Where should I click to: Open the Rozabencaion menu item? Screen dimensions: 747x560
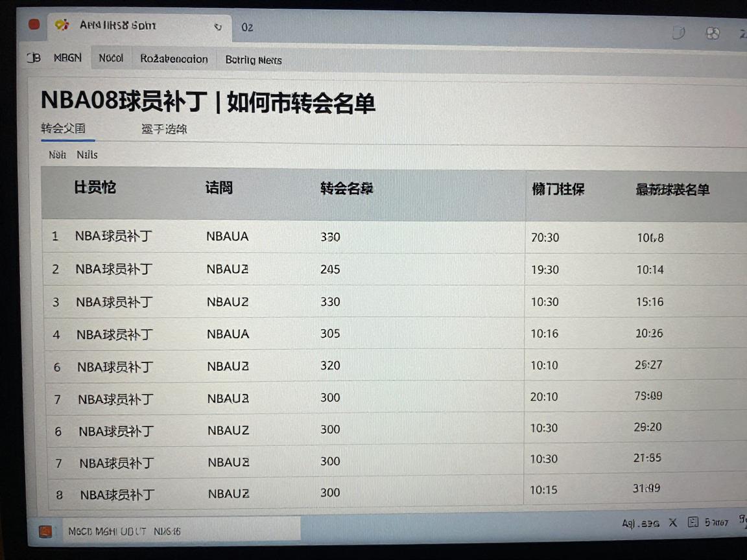click(x=174, y=59)
